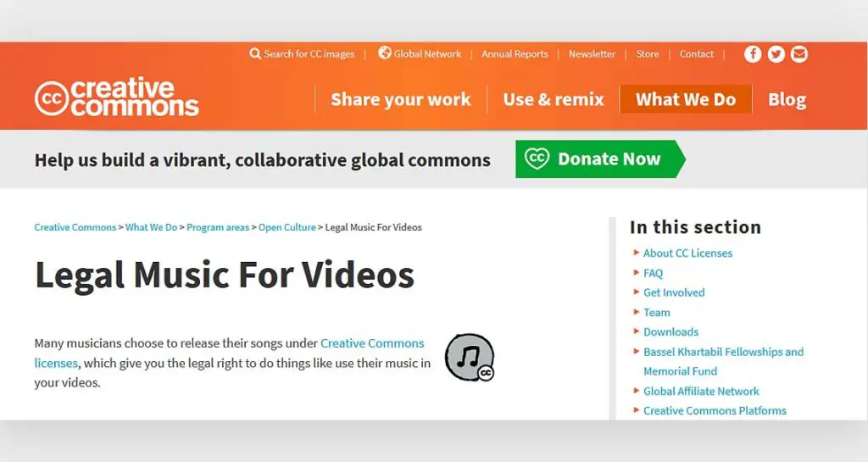Open Search for CC images link
This screenshot has height=462, width=868.
309,54
